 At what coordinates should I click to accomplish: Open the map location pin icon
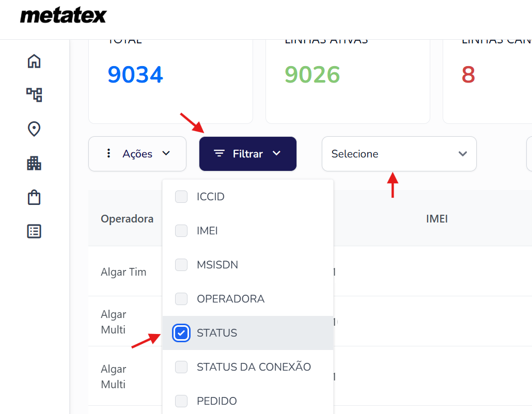34,129
